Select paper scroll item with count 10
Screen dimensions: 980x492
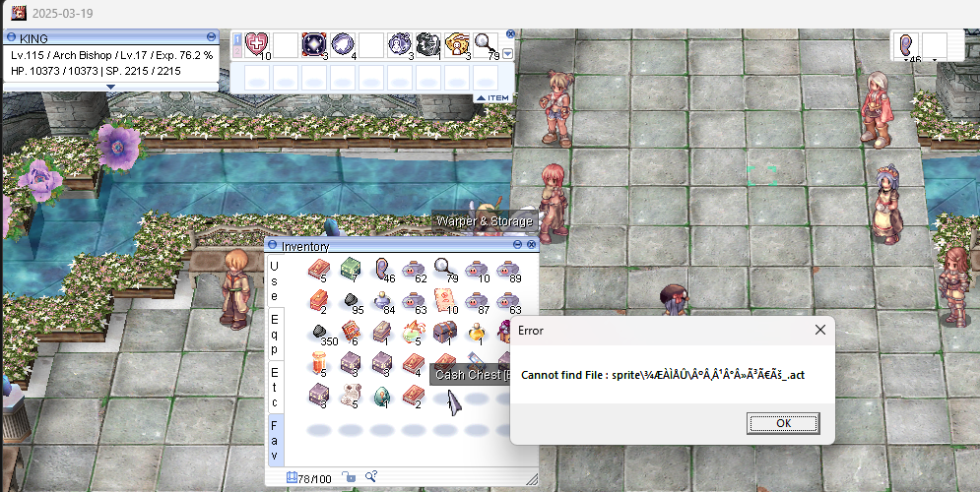445,301
